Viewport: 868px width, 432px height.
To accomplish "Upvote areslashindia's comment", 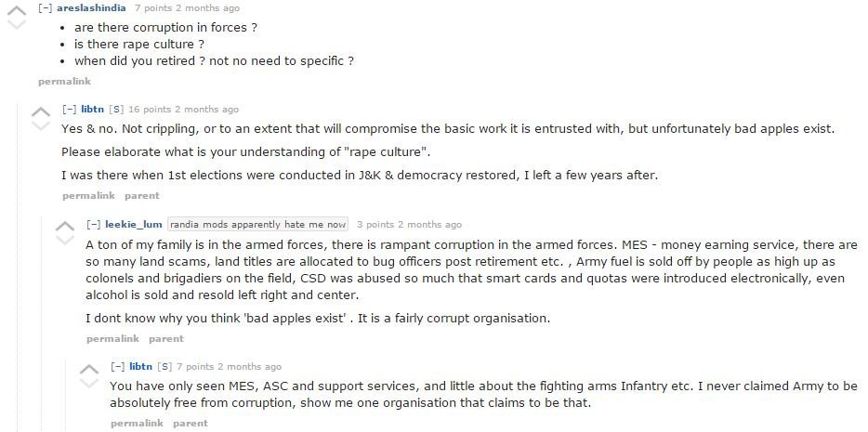I will pos(17,10).
